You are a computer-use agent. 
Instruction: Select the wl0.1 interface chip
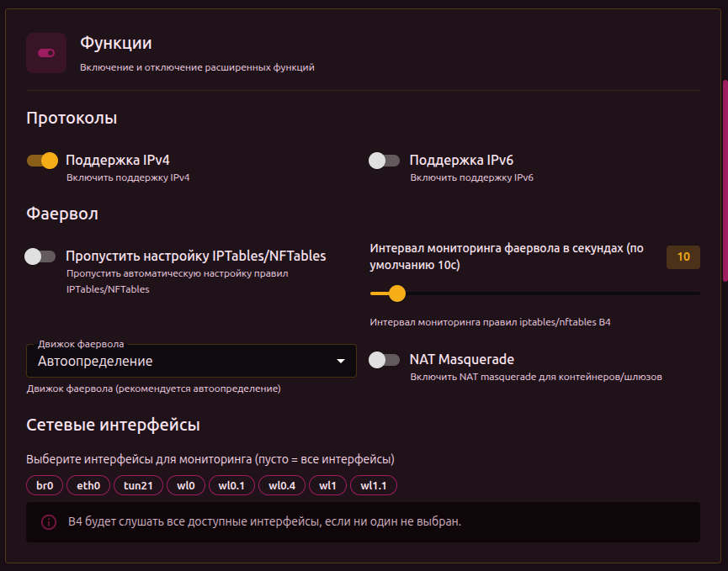pos(231,485)
